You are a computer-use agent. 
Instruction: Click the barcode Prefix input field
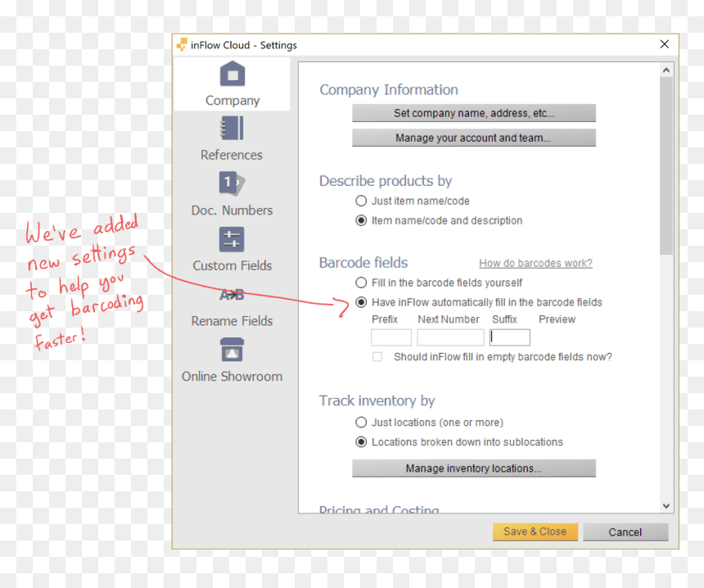click(391, 337)
